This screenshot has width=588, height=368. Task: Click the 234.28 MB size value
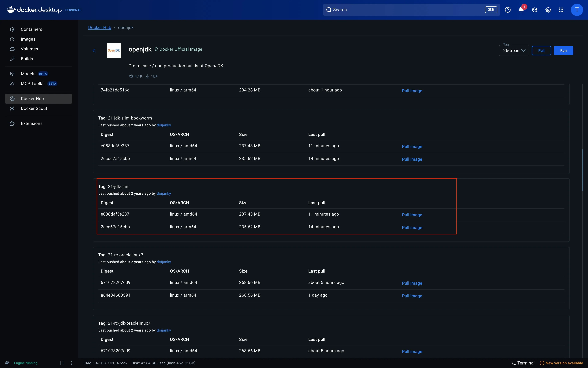250,90
